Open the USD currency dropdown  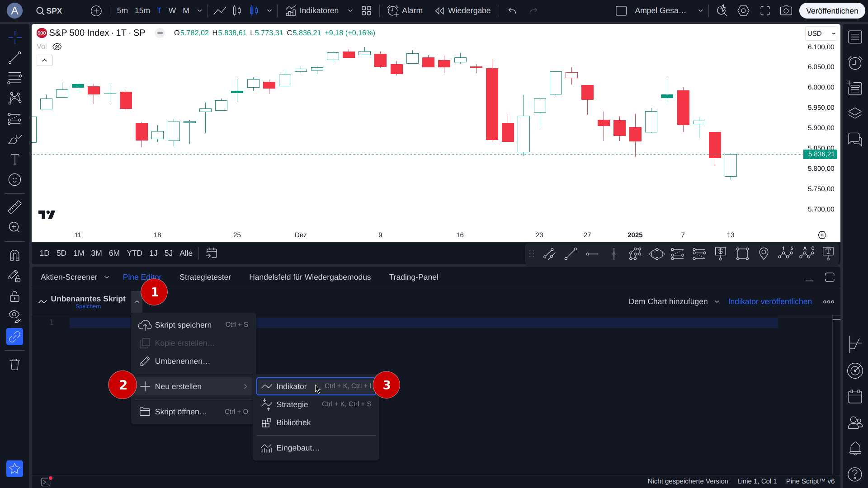tap(821, 33)
